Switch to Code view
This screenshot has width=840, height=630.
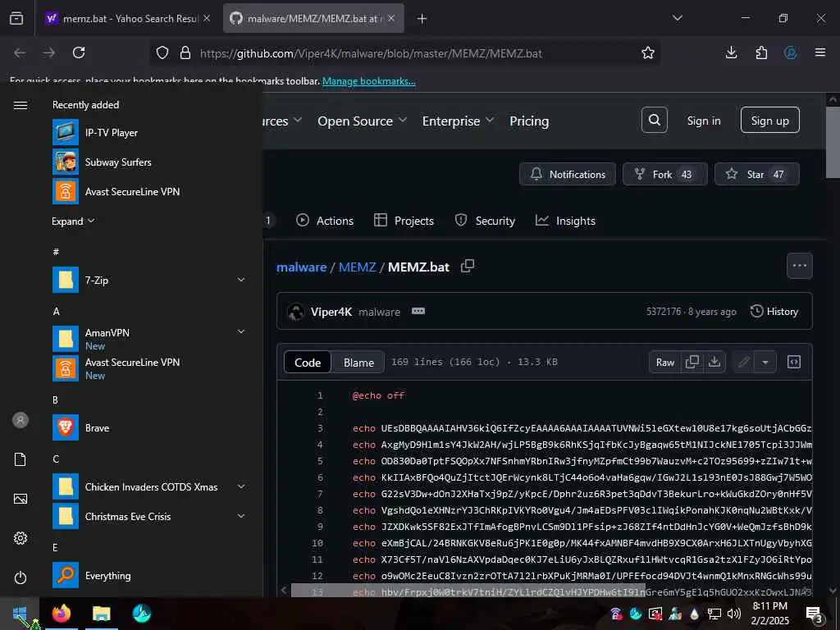coord(308,362)
